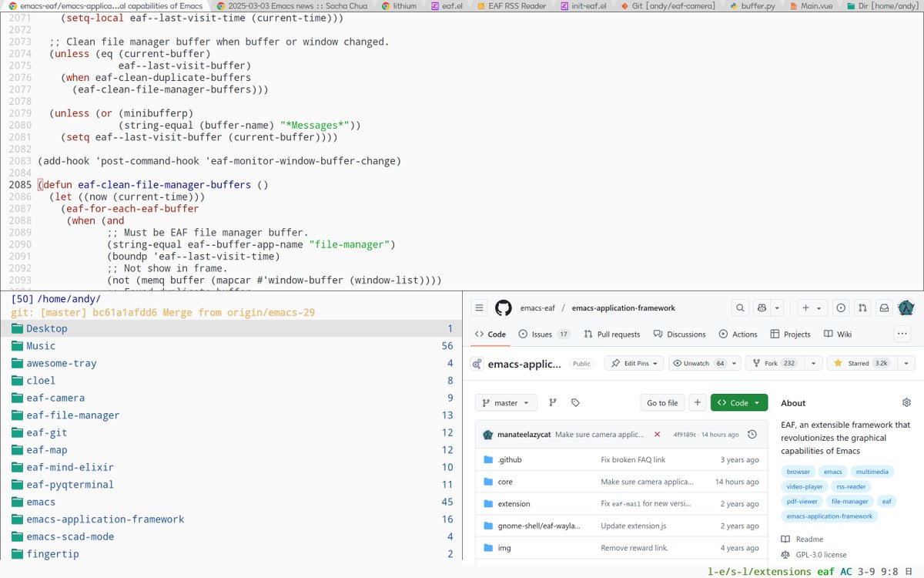Open user profile avatar menu
The width and height of the screenshot is (924, 578).
pos(906,308)
